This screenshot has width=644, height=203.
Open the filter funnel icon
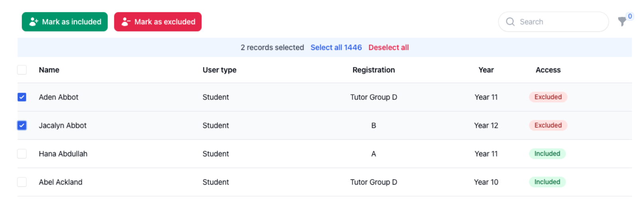click(x=622, y=22)
